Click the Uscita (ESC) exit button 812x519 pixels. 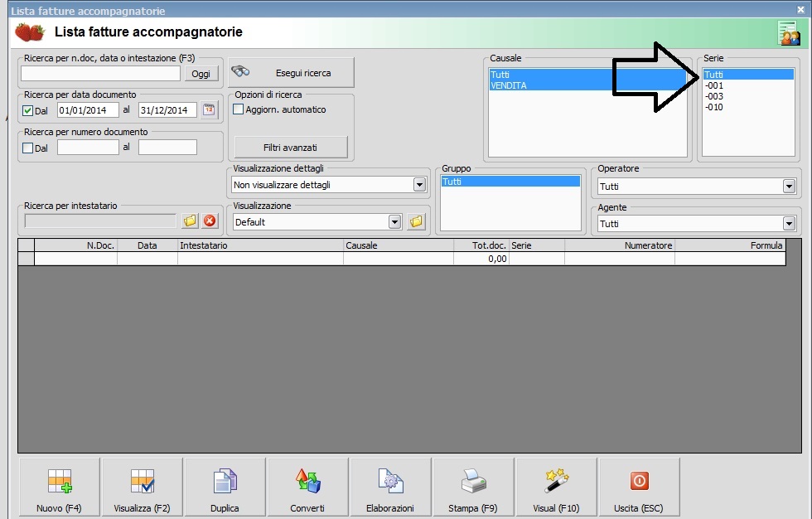[x=639, y=487]
